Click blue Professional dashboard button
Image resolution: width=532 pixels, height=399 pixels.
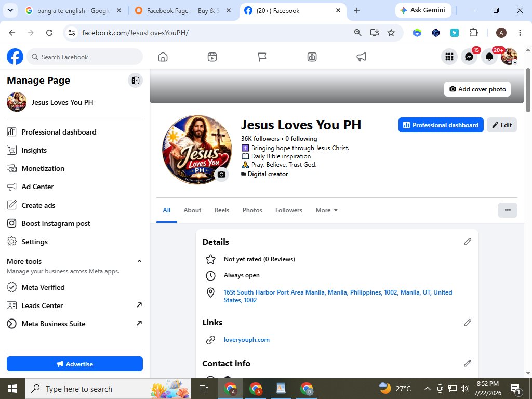tap(441, 125)
